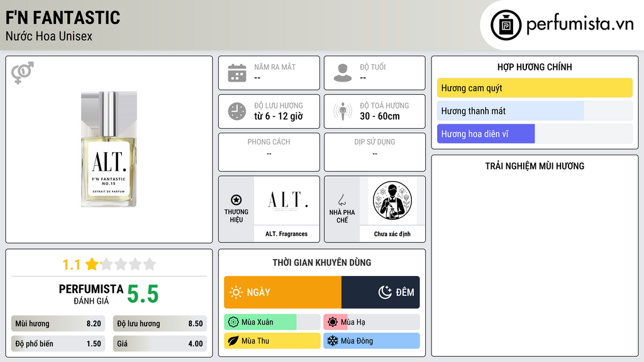
Task: Click the perfumista.vn bottle logo icon
Action: (506, 25)
